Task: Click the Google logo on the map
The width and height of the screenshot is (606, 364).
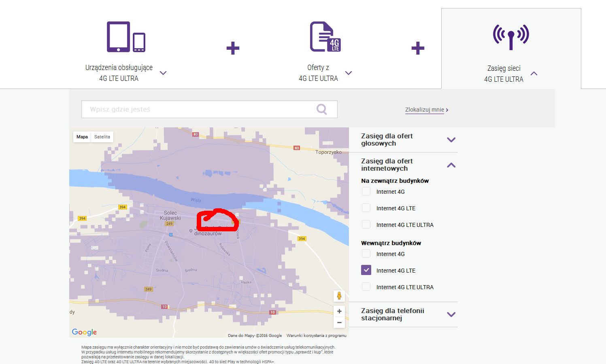Action: click(x=84, y=332)
